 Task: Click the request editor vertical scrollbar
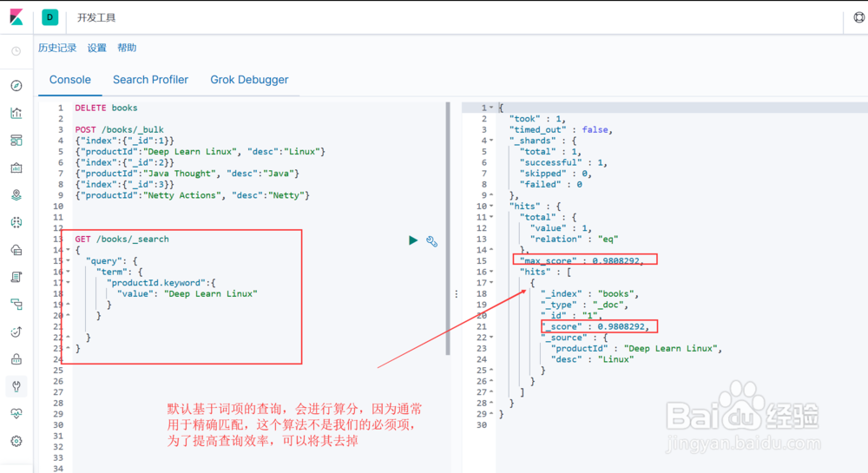click(x=447, y=228)
